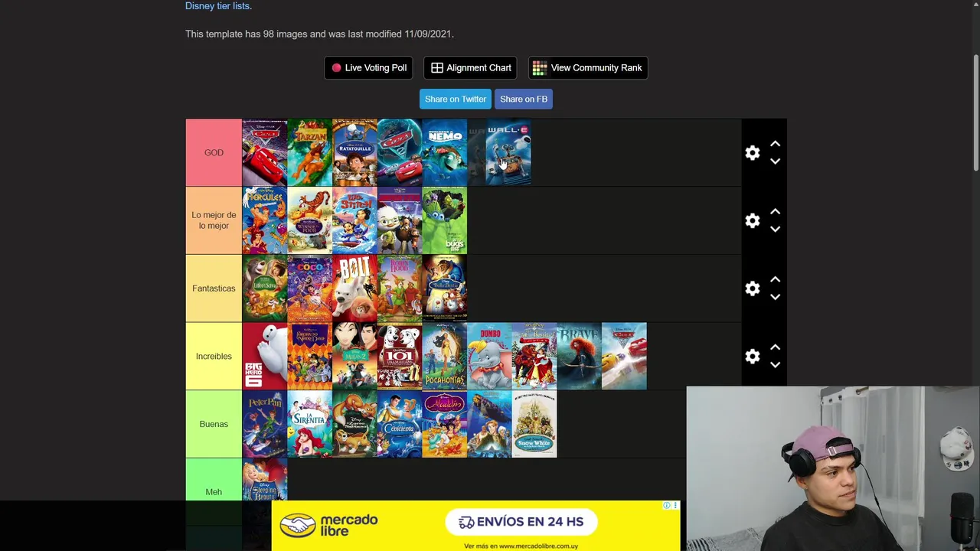Open the Alignment Chart

470,67
